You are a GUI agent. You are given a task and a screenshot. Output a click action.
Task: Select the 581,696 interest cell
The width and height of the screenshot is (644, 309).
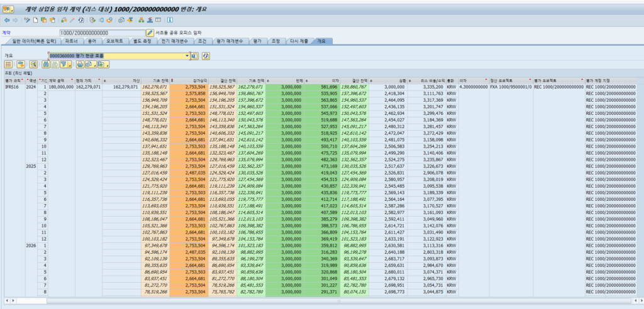click(x=322, y=87)
